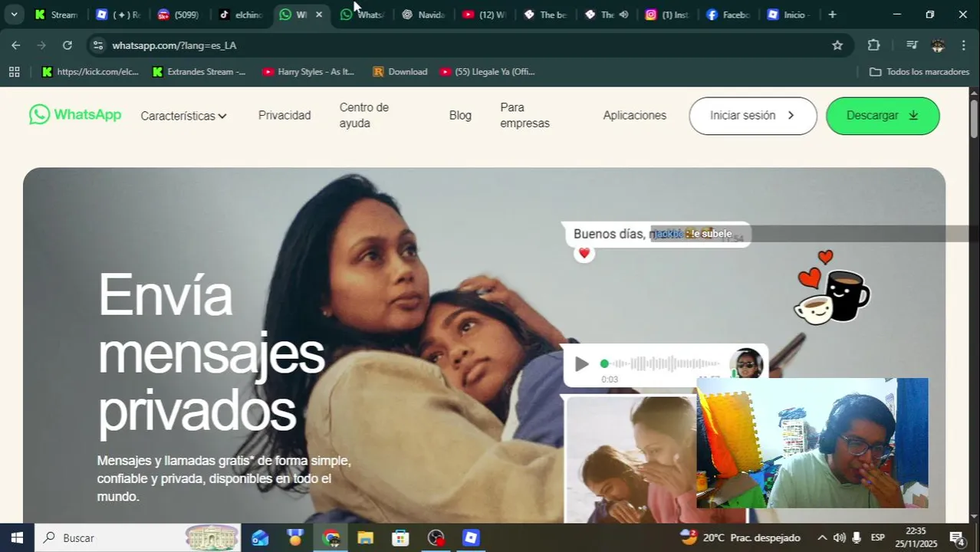
Task: Click the Iniciar sesión button
Action: pyautogui.click(x=753, y=116)
